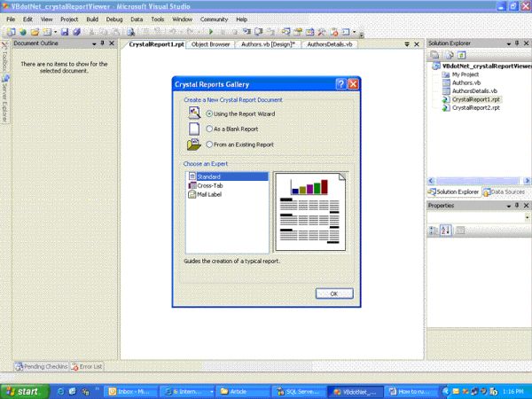Select CrystalReport2.rpt in Solution Explorer
The width and height of the screenshot is (532, 399).
pos(471,108)
